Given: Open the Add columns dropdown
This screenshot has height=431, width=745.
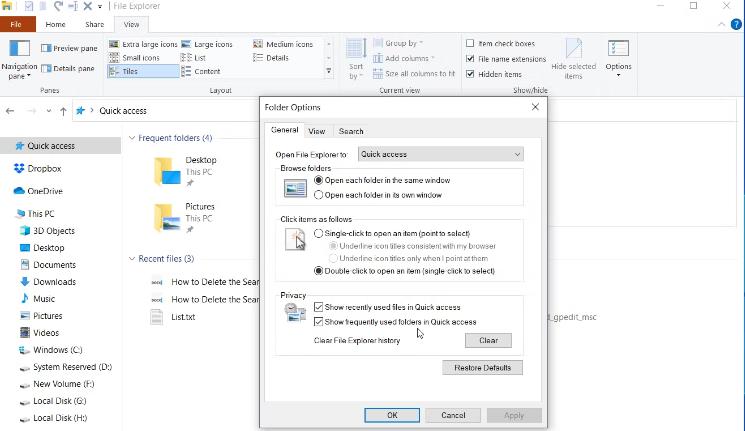Looking at the screenshot, I should click(404, 58).
